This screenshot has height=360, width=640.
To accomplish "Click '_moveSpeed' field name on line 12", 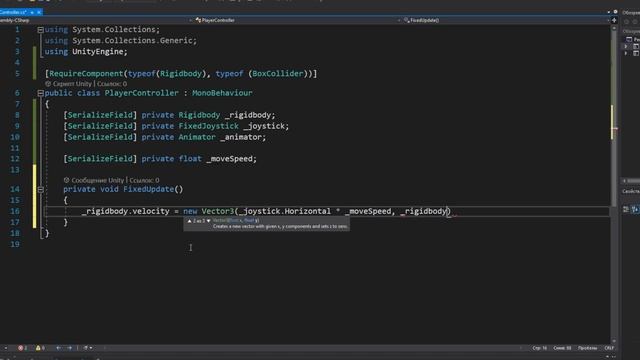I will click(229, 159).
